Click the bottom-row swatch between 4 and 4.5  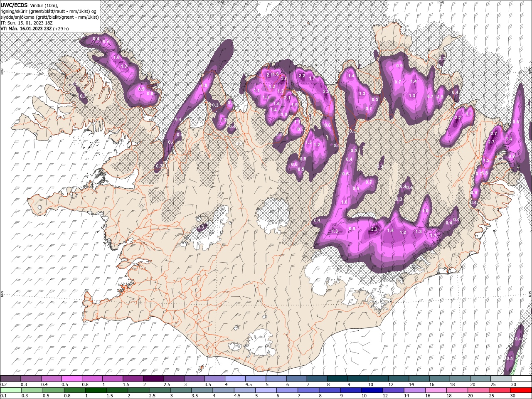tap(224, 390)
